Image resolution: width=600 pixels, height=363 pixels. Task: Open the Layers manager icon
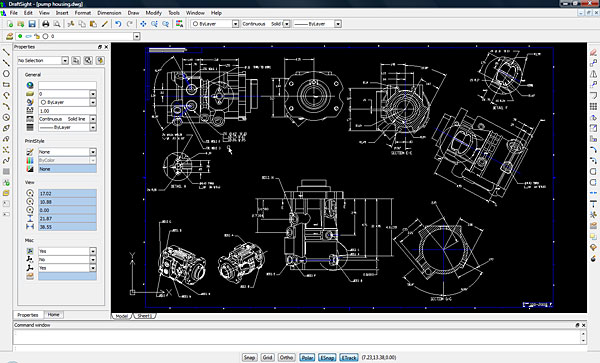pyautogui.click(x=10, y=36)
